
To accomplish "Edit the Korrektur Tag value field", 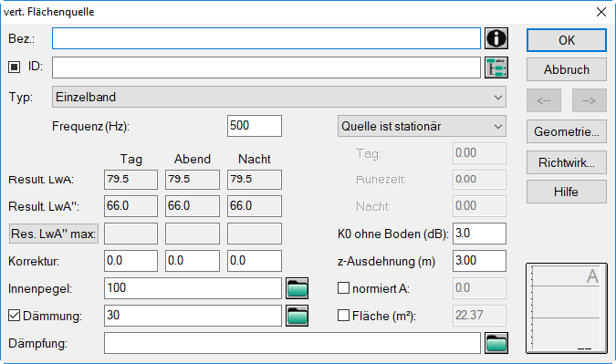I will [131, 261].
